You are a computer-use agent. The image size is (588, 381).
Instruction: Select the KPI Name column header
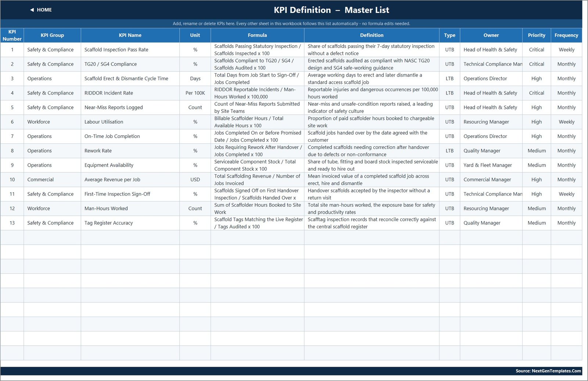coord(130,35)
